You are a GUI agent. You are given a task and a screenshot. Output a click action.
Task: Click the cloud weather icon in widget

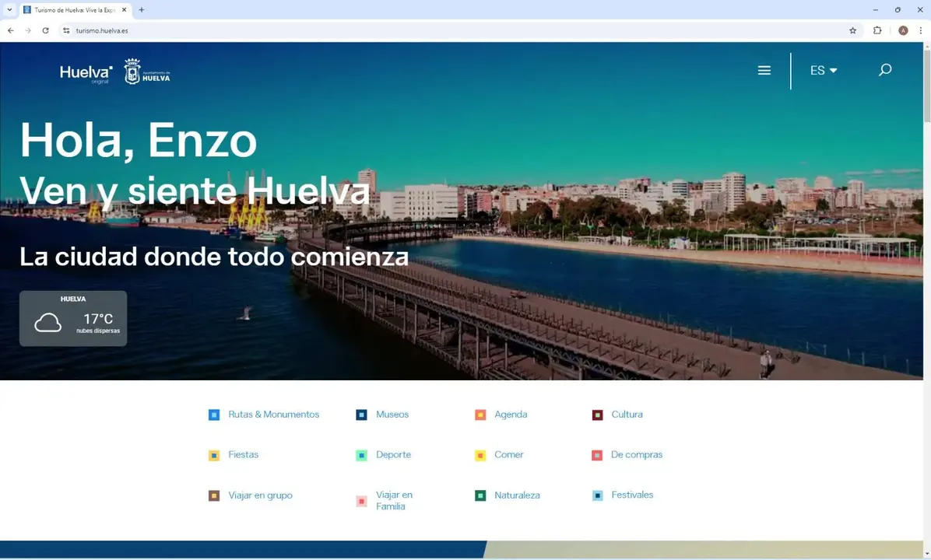[47, 323]
